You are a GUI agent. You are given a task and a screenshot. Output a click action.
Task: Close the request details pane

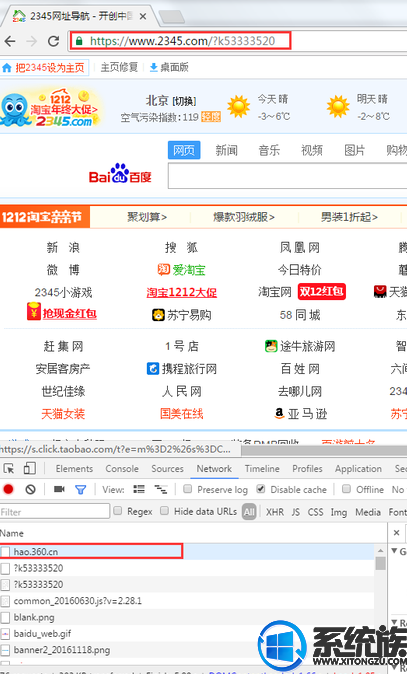(x=396, y=533)
